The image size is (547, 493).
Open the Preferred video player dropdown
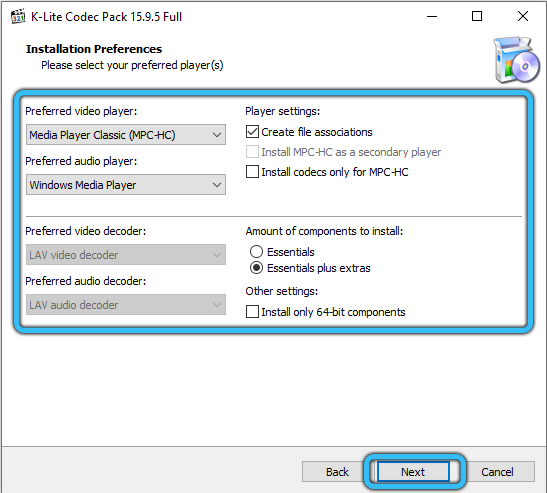point(126,135)
